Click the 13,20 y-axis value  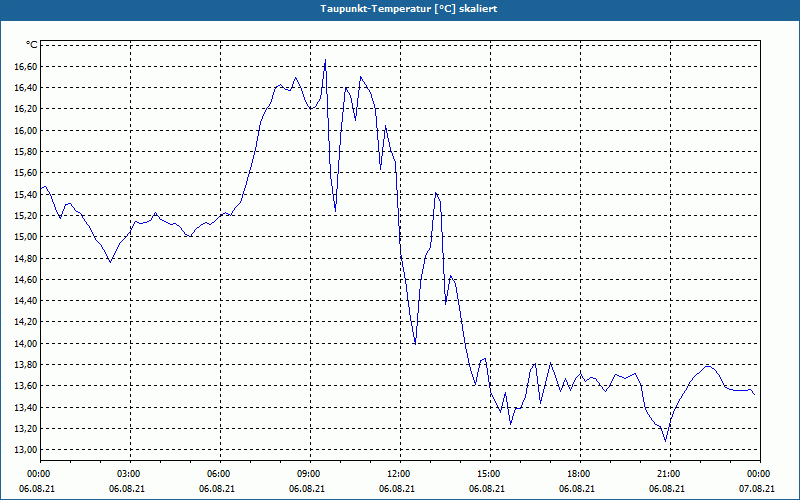coord(26,429)
